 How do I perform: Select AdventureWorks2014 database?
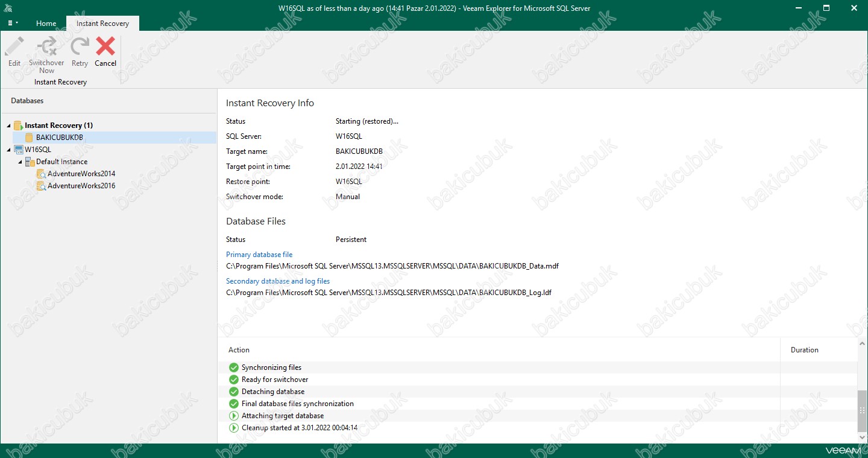[81, 174]
